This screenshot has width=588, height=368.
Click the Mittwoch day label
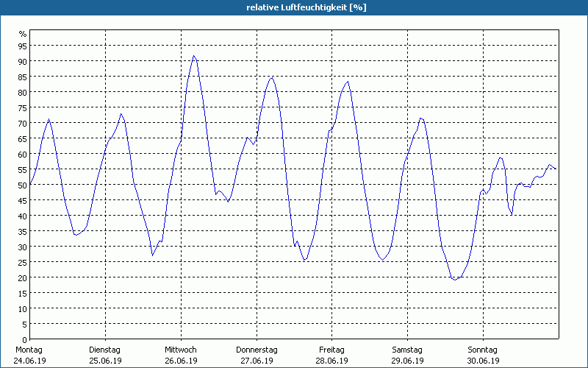[181, 350]
